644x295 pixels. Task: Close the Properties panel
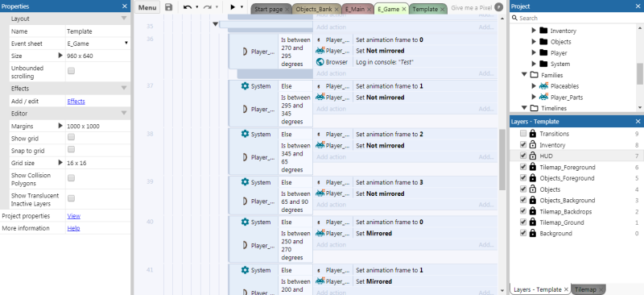[125, 6]
